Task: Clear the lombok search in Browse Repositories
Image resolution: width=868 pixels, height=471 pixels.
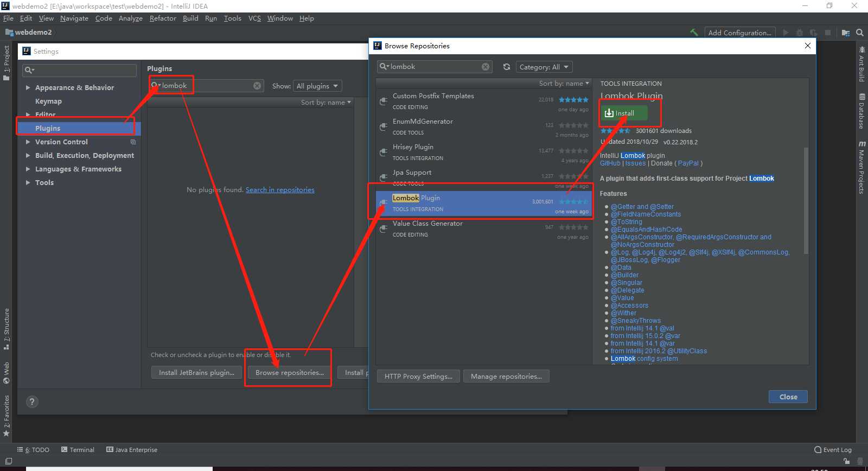Action: [x=486, y=67]
